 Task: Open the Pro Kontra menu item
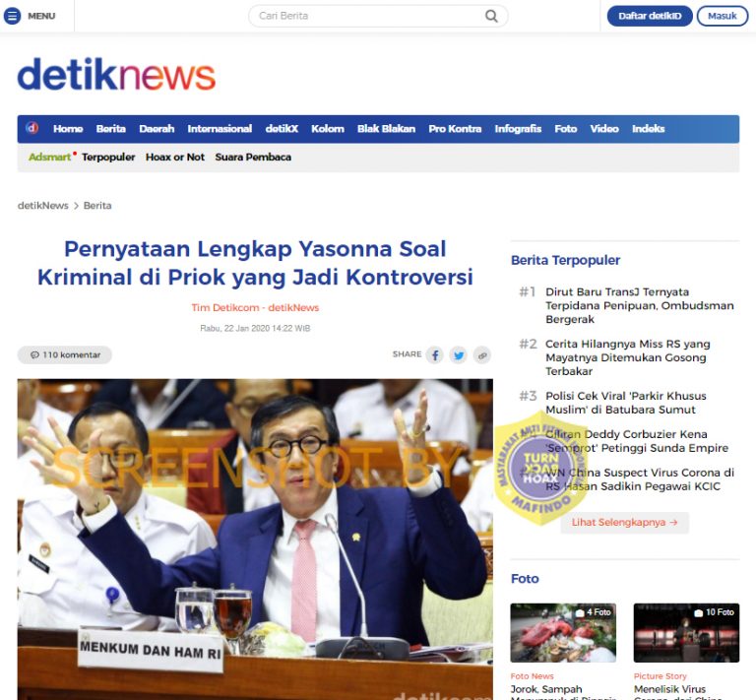pyautogui.click(x=455, y=129)
